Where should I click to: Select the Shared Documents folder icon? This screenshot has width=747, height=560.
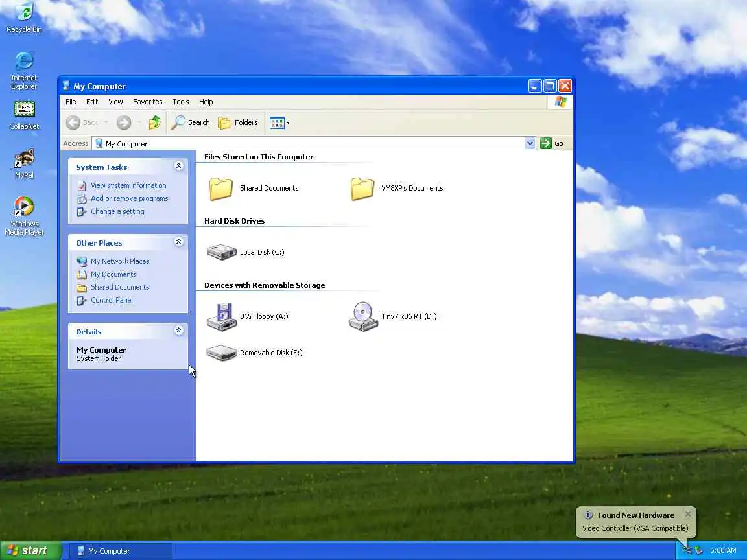click(x=221, y=188)
